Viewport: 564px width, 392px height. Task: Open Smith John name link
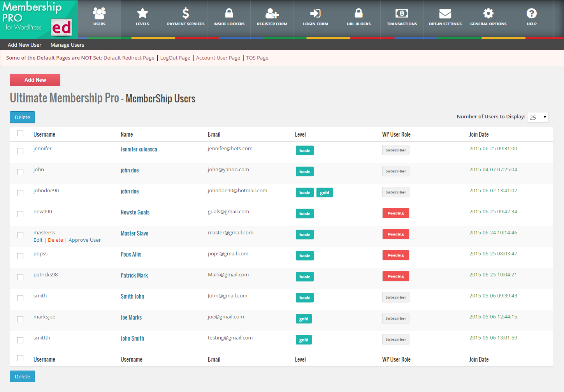(132, 297)
